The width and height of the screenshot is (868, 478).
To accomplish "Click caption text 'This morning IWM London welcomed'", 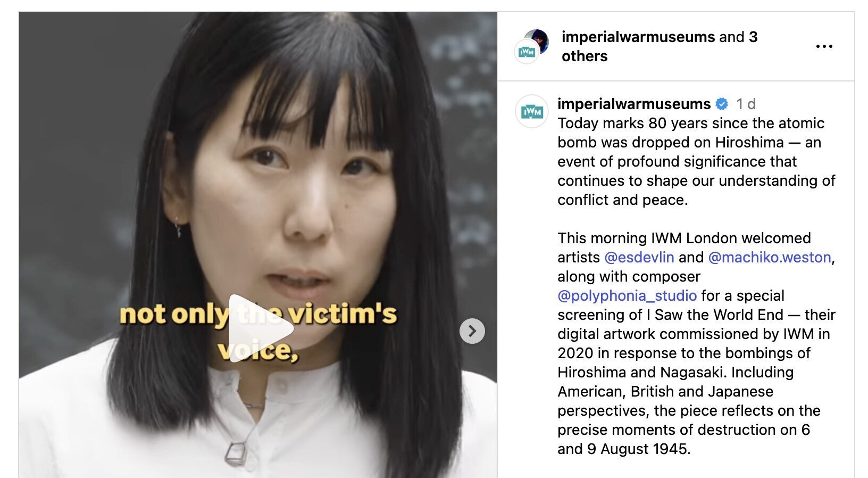I will coord(684,238).
